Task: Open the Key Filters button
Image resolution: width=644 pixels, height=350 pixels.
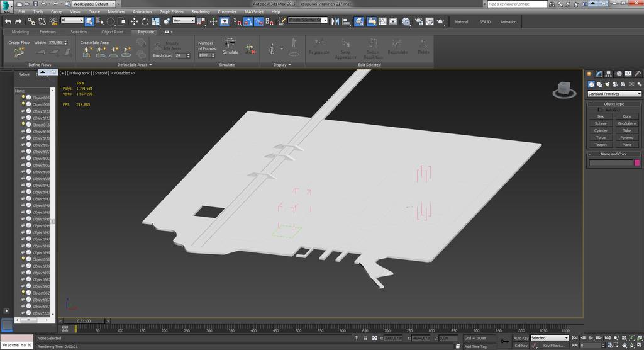Action: pyautogui.click(x=552, y=346)
